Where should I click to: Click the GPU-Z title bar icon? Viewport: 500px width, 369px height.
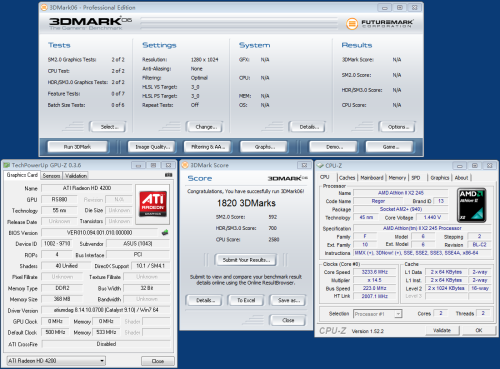click(7, 165)
